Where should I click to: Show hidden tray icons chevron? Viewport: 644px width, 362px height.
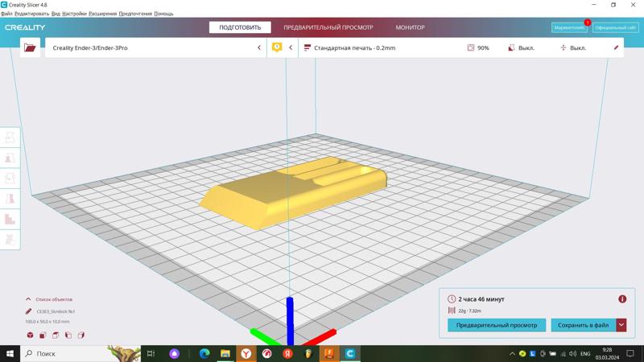(512, 354)
